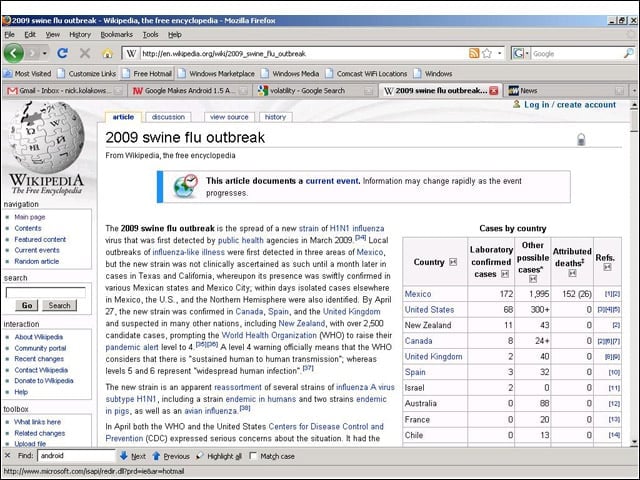640x480 pixels.
Task: Click the Find text field containing android
Action: coord(76,456)
